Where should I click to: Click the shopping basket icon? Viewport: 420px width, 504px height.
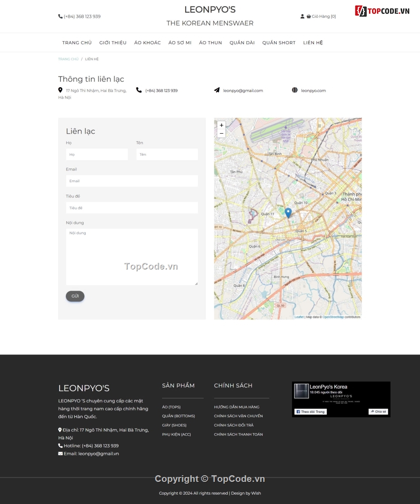click(309, 16)
